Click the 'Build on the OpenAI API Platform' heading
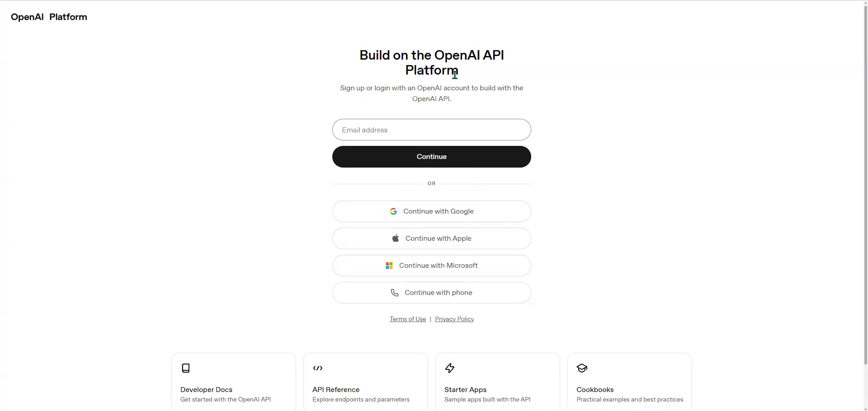This screenshot has height=411, width=868. [x=432, y=62]
